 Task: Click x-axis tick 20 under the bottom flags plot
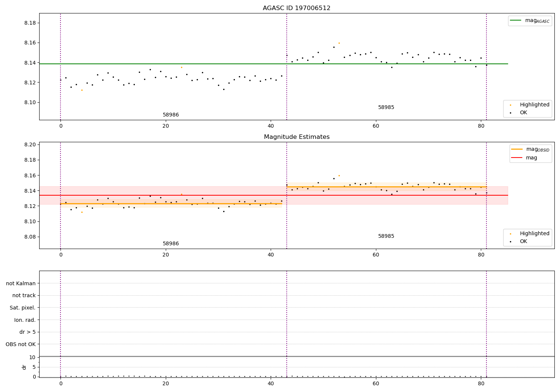click(166, 383)
